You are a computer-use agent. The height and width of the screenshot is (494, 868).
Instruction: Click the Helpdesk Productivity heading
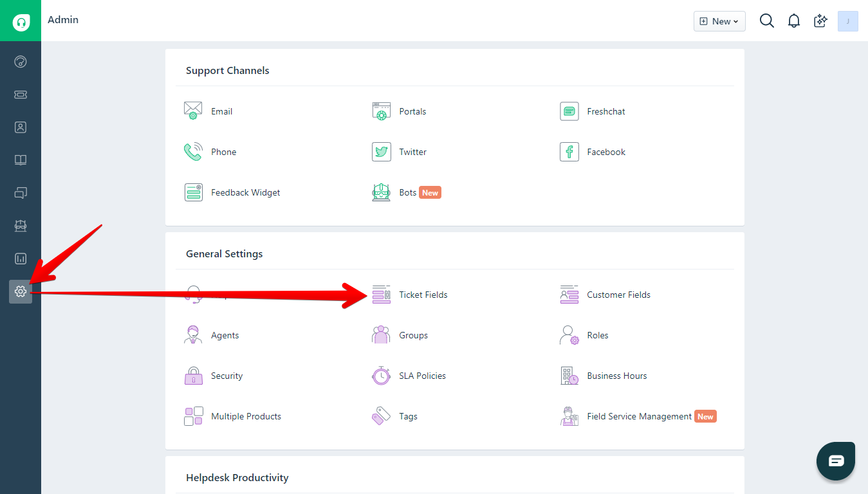(237, 478)
